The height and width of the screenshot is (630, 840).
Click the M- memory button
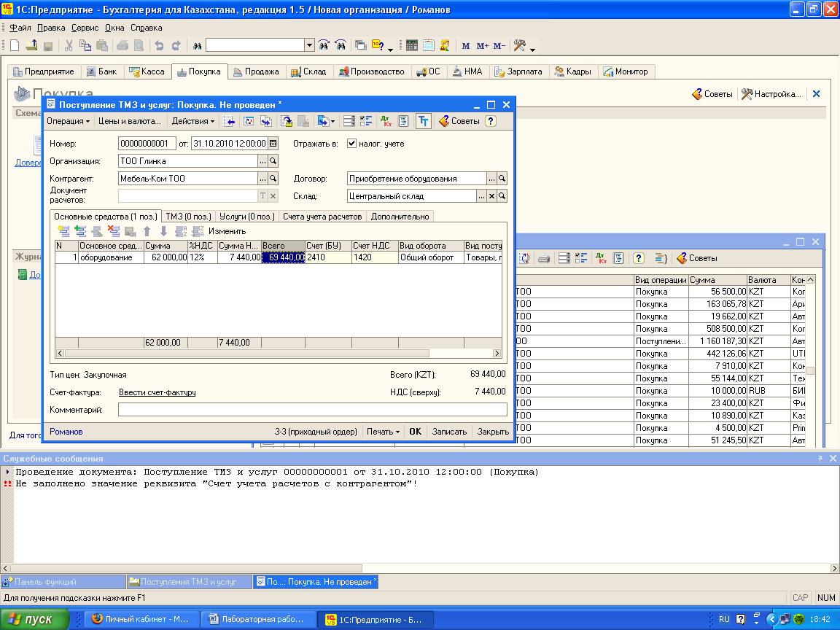(499, 46)
